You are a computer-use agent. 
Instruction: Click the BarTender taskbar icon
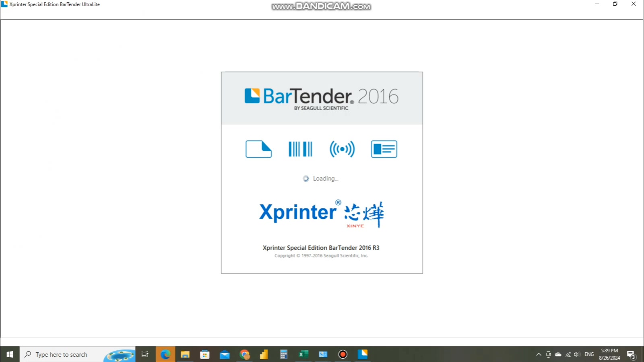pyautogui.click(x=363, y=354)
